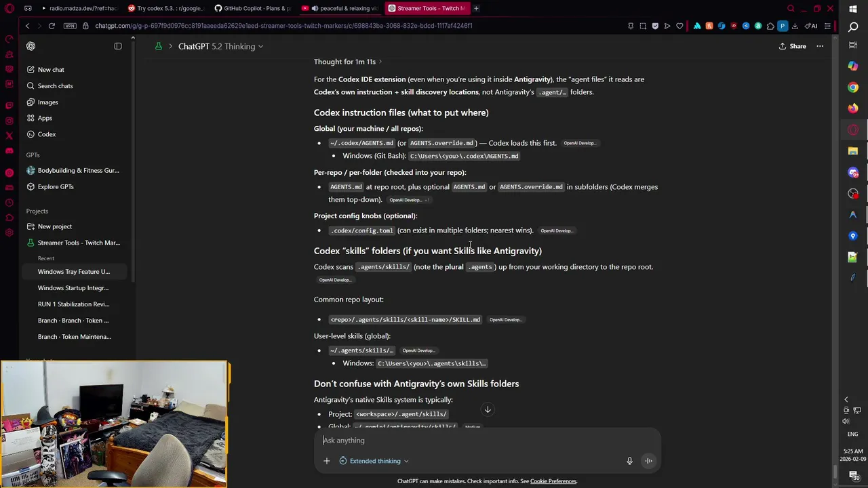Click the ChatGPT logo in the sidebar
The height and width of the screenshot is (488, 868).
tap(31, 46)
